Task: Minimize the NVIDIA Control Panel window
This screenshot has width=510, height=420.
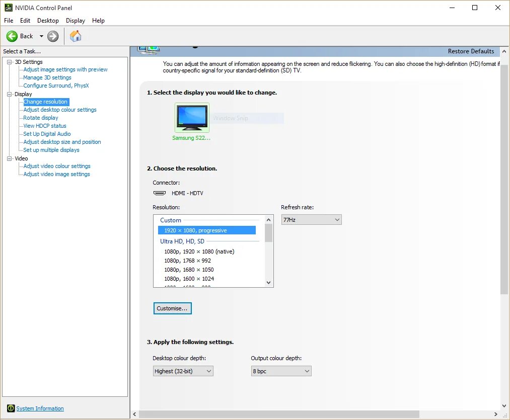Action: 452,8
